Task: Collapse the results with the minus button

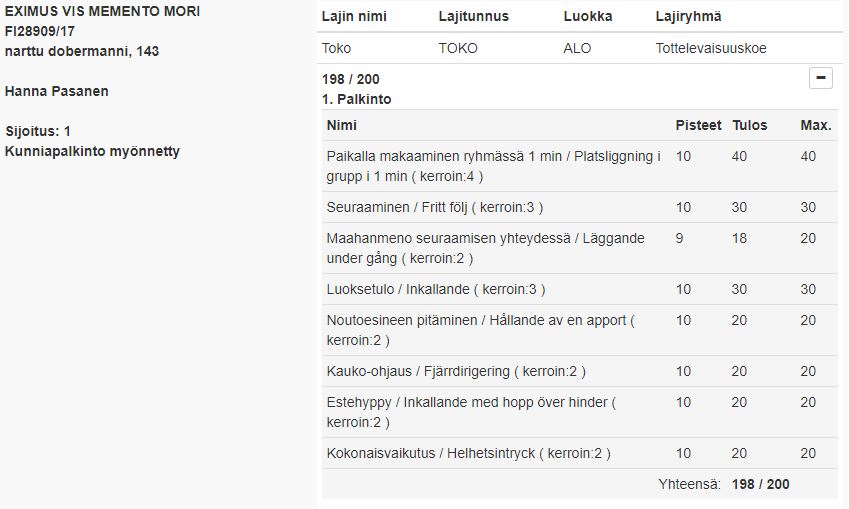Action: tap(820, 78)
